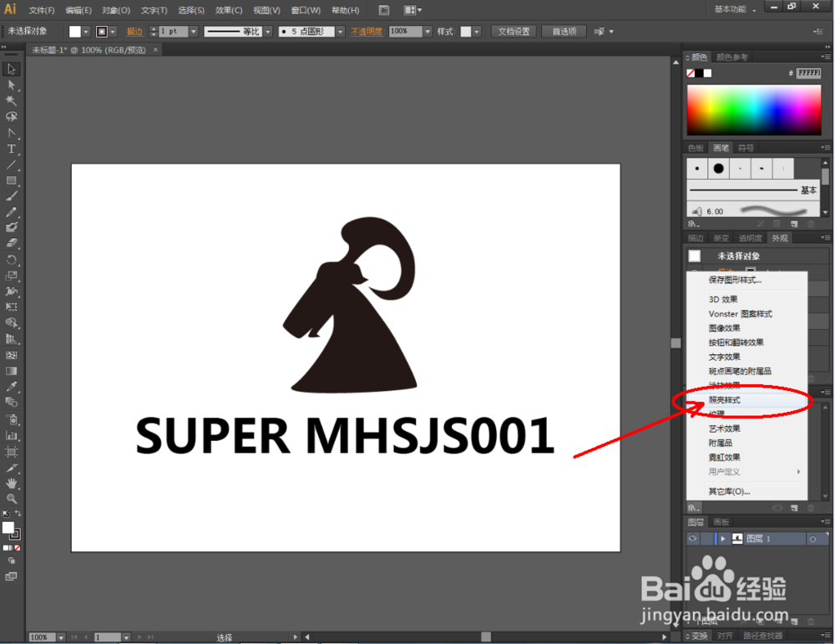Select the Pencil tool

tap(11, 212)
